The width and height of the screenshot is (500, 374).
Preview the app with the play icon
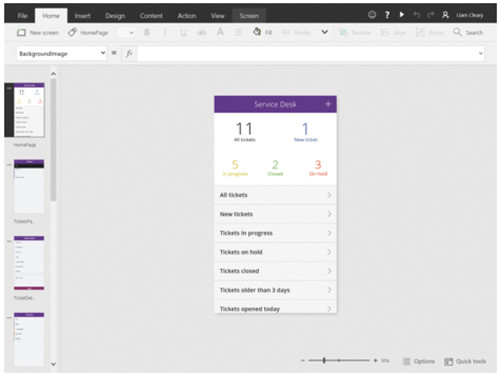[x=402, y=15]
